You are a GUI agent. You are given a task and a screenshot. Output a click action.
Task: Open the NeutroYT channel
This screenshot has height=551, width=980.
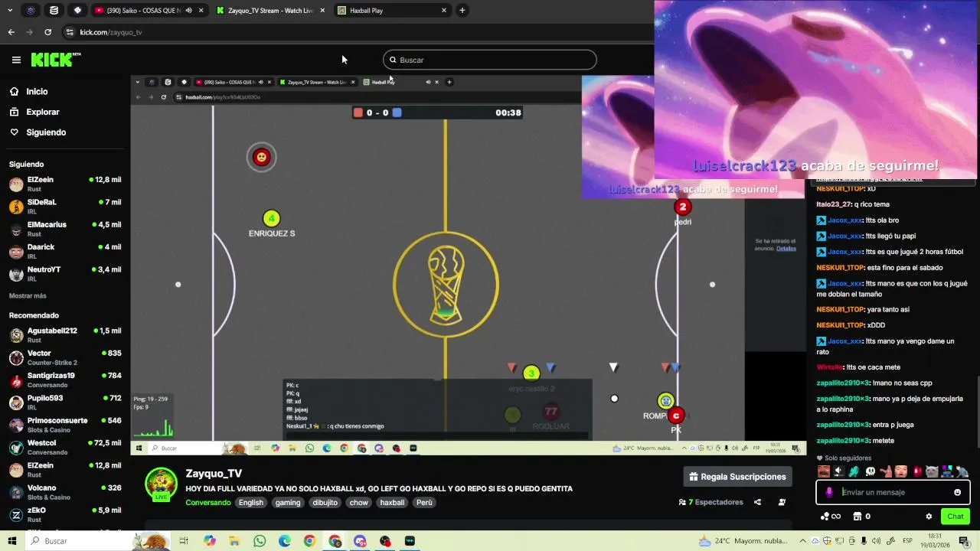(x=65, y=273)
